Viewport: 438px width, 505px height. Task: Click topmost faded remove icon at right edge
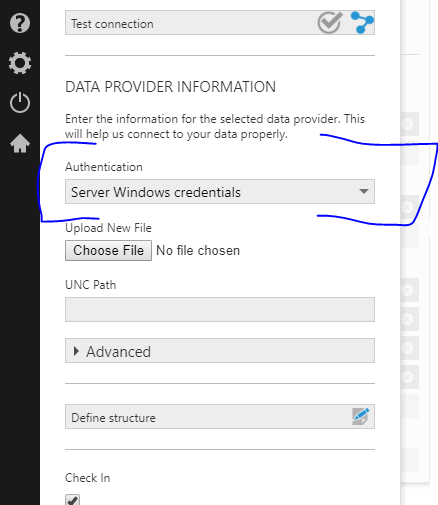pyautogui.click(x=407, y=124)
